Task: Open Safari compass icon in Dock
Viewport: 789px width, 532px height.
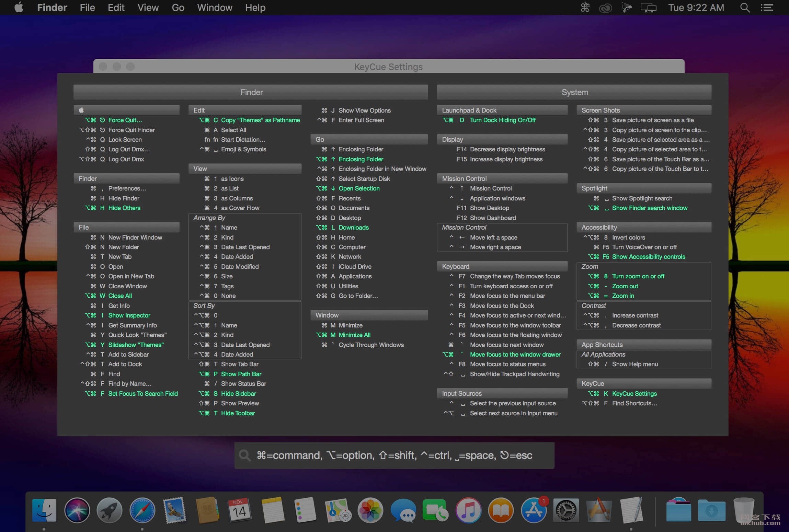Action: coord(142,510)
